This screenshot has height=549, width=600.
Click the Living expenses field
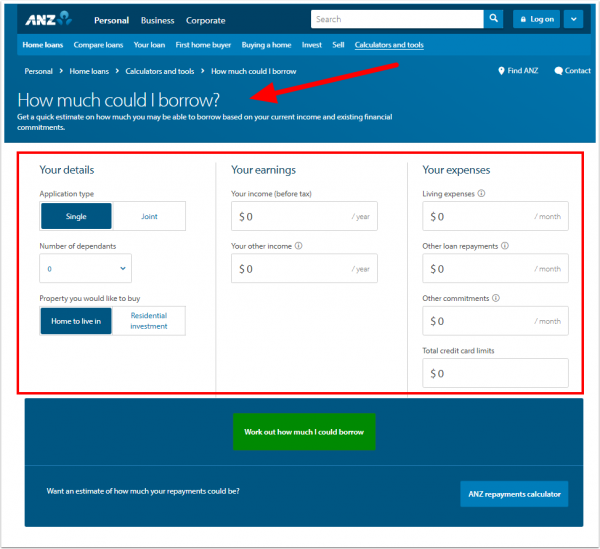[x=495, y=216]
